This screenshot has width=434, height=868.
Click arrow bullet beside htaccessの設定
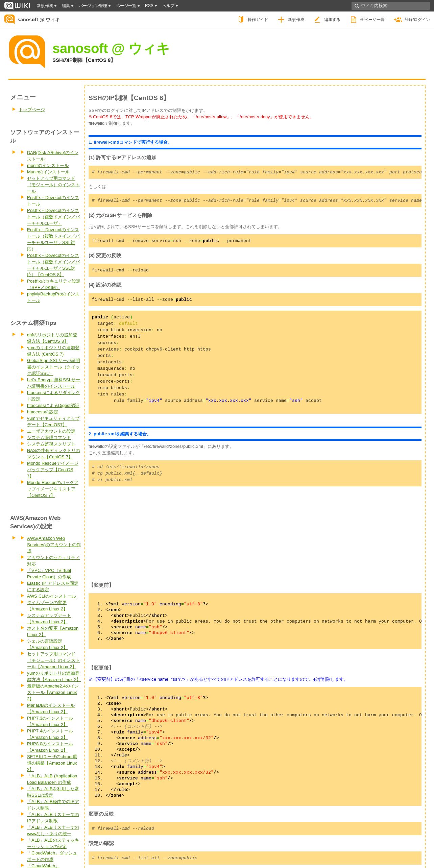pos(22,411)
